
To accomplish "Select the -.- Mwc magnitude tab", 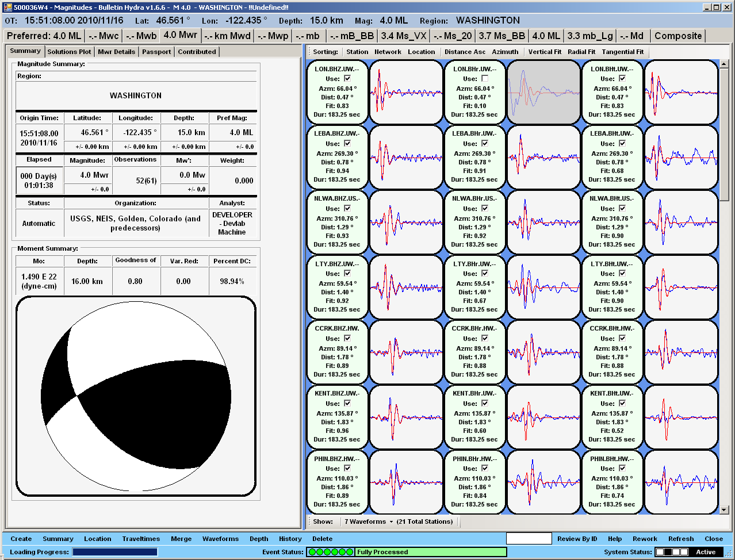I will click(x=104, y=36).
